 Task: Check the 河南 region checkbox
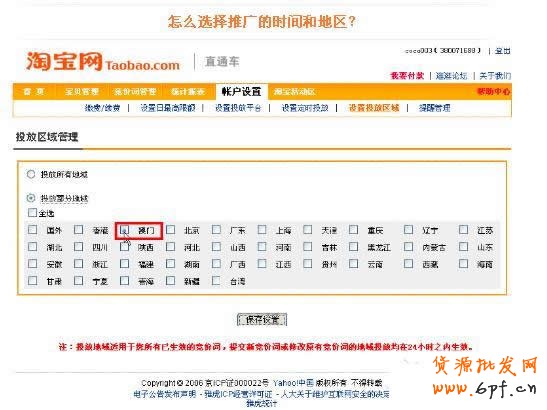pos(262,247)
